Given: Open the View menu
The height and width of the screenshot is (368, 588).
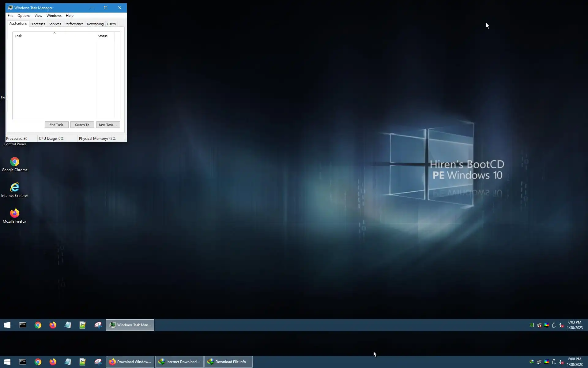Looking at the screenshot, I should 38,16.
